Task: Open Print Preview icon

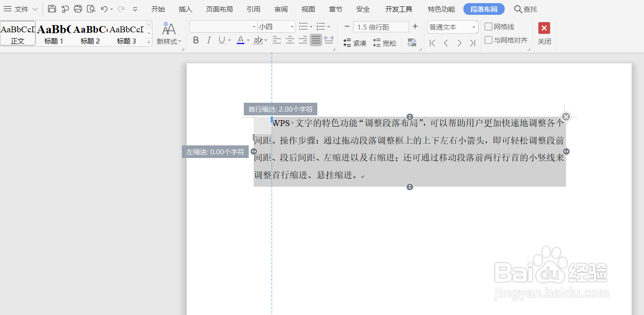Action: pos(91,9)
